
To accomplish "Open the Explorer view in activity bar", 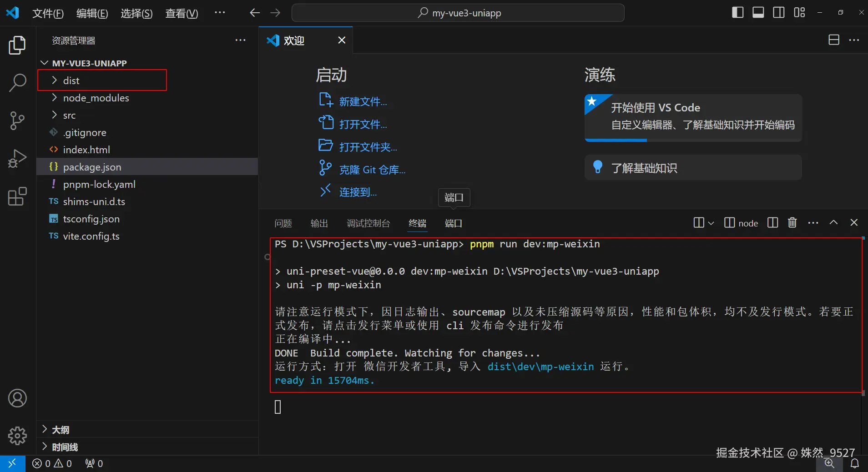I will tap(17, 45).
